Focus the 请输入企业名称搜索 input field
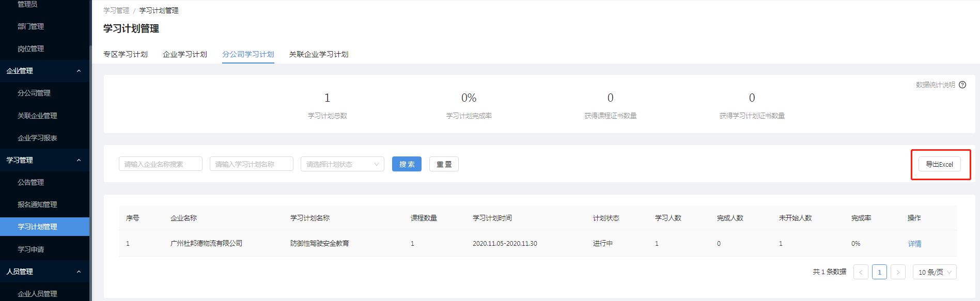The width and height of the screenshot is (980, 301). tap(160, 164)
